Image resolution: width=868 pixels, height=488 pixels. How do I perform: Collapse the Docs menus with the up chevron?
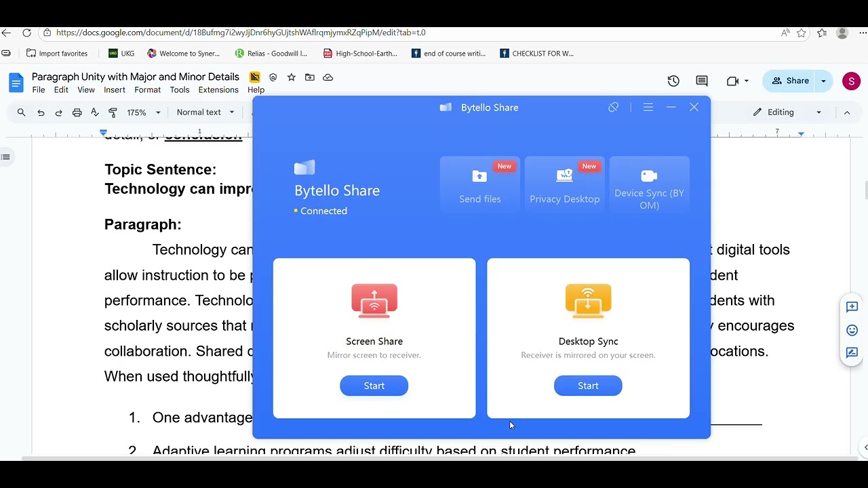[x=847, y=113]
